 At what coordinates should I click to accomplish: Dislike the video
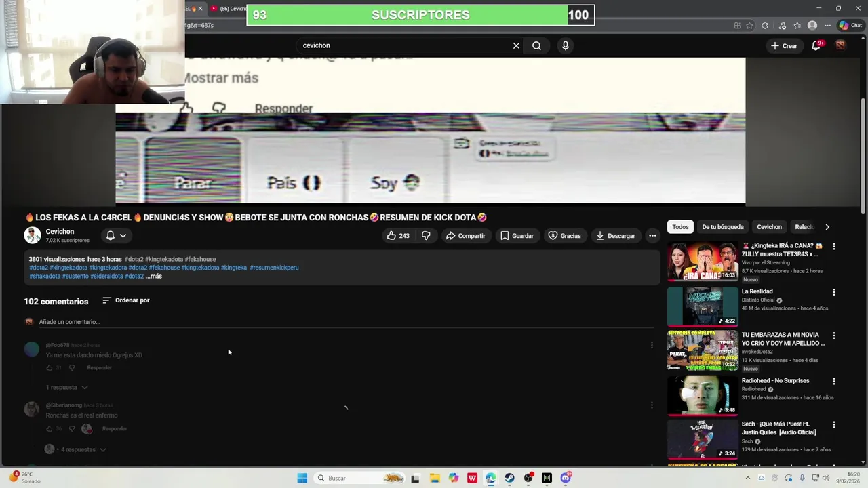(x=426, y=236)
